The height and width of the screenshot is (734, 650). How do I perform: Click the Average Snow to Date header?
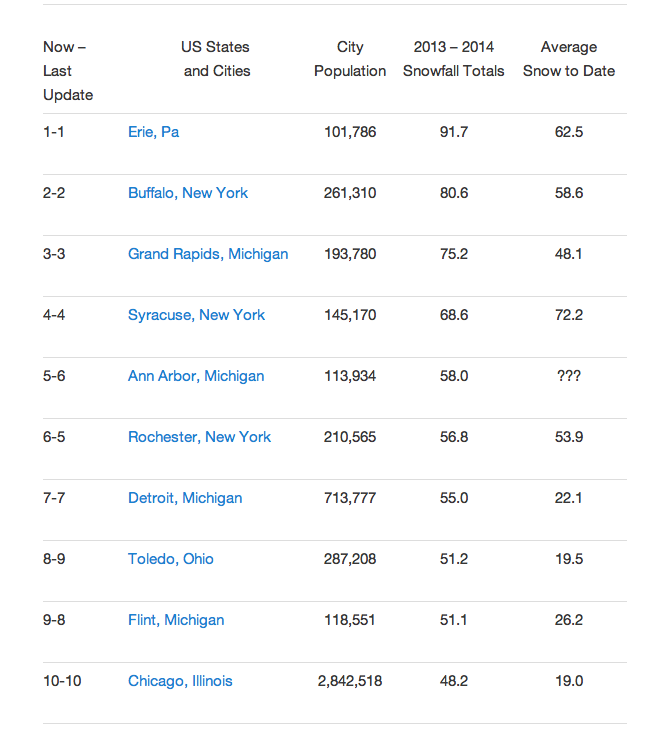coord(568,59)
